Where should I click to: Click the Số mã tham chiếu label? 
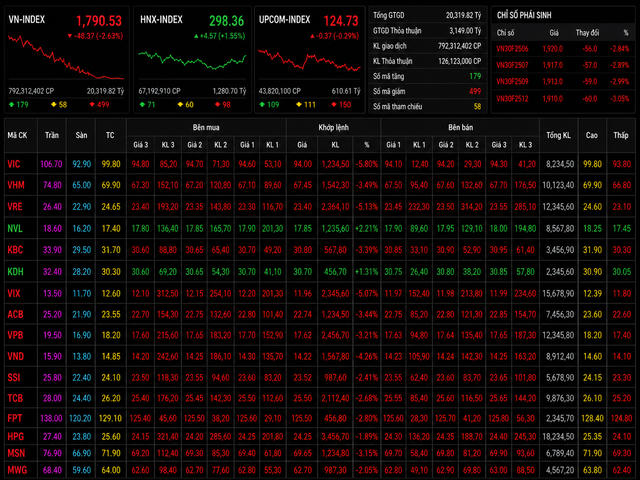coord(397,107)
